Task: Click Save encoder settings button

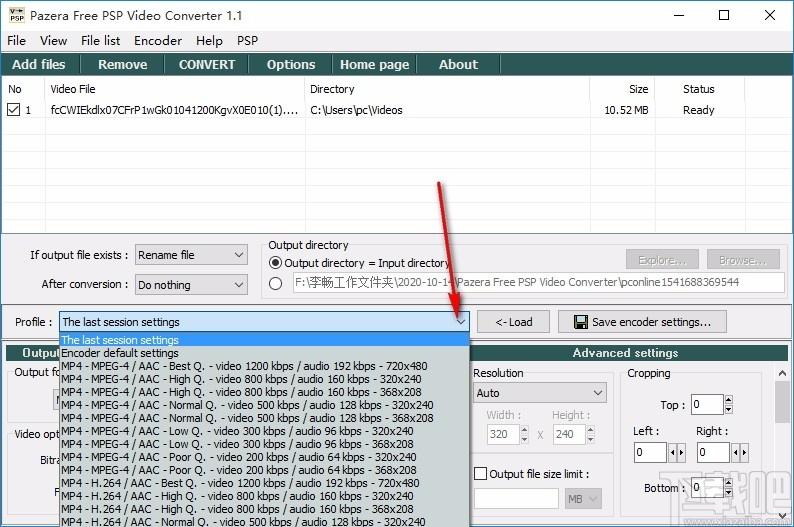Action: click(642, 322)
